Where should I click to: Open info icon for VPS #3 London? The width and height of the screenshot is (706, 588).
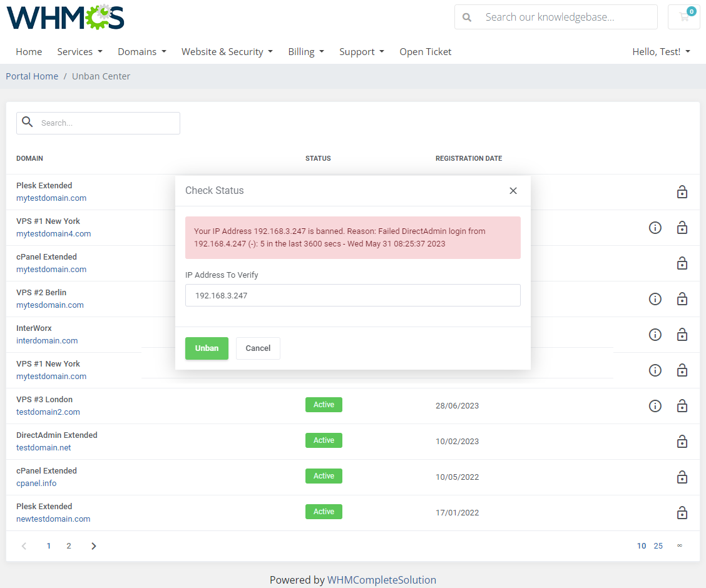[x=655, y=406]
